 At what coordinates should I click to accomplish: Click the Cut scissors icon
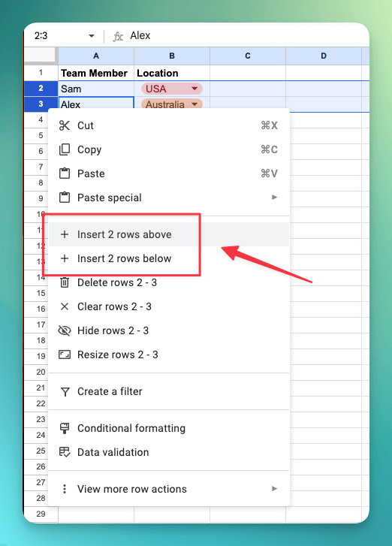tap(65, 125)
